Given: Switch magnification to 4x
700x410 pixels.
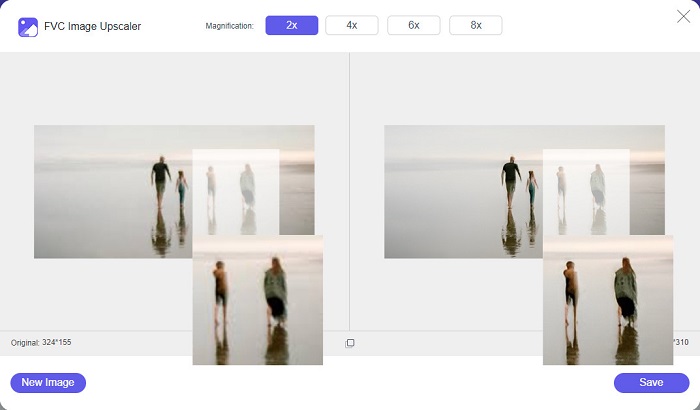Looking at the screenshot, I should 352,26.
